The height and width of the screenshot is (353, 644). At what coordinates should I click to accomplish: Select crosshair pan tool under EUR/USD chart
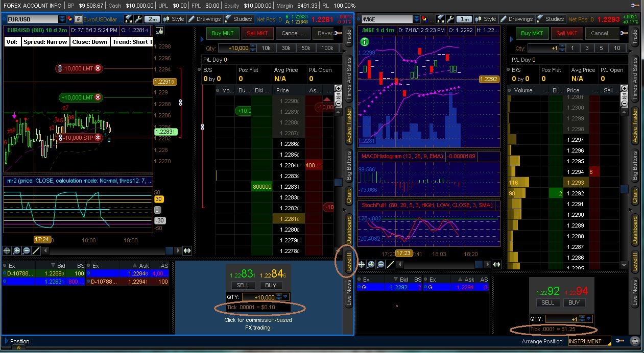coord(7,250)
